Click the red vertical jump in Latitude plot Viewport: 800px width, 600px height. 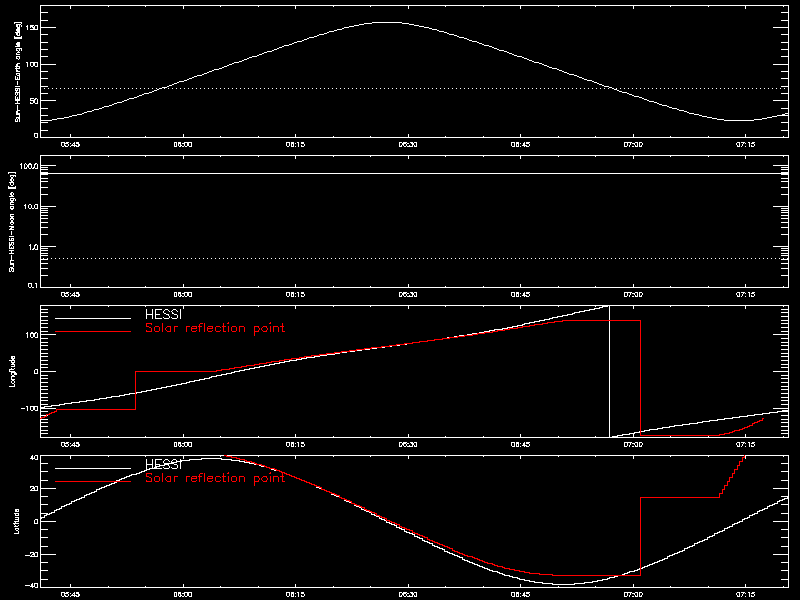point(640,536)
